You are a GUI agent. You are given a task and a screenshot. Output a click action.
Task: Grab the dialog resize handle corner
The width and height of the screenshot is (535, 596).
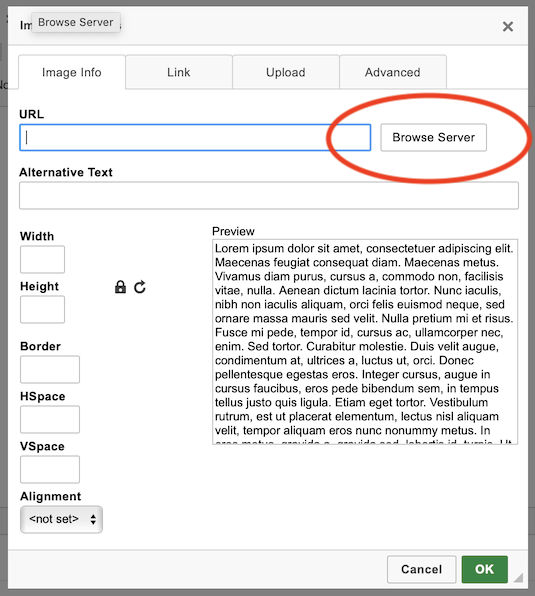tap(518, 577)
